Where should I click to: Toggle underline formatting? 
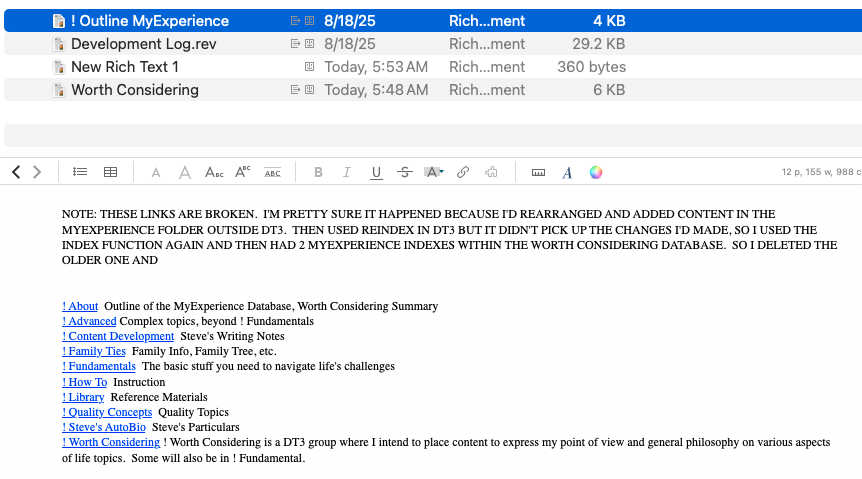376,172
